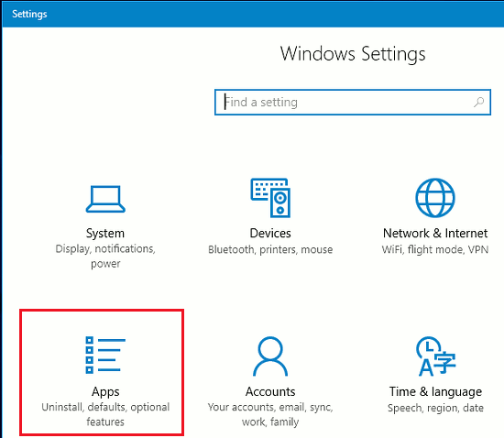Click the 'Uninstall, defaults, optional features' description
Screen dimensions: 504x438
pyautogui.click(x=105, y=414)
